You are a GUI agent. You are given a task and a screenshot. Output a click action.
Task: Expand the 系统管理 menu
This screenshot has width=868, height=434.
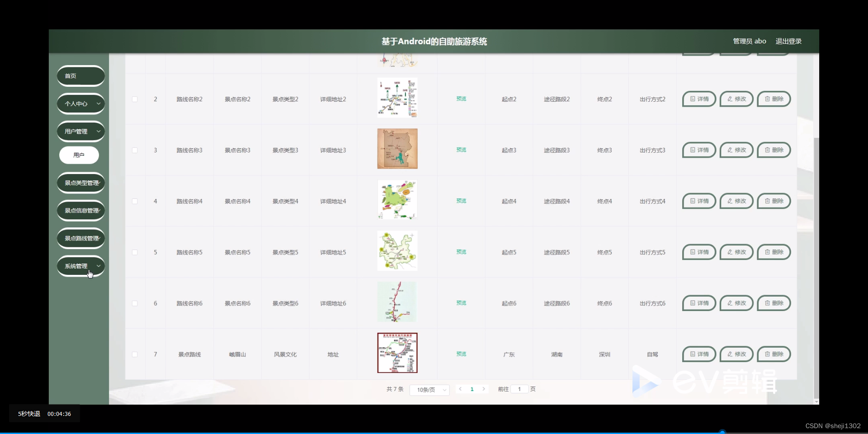pos(80,266)
